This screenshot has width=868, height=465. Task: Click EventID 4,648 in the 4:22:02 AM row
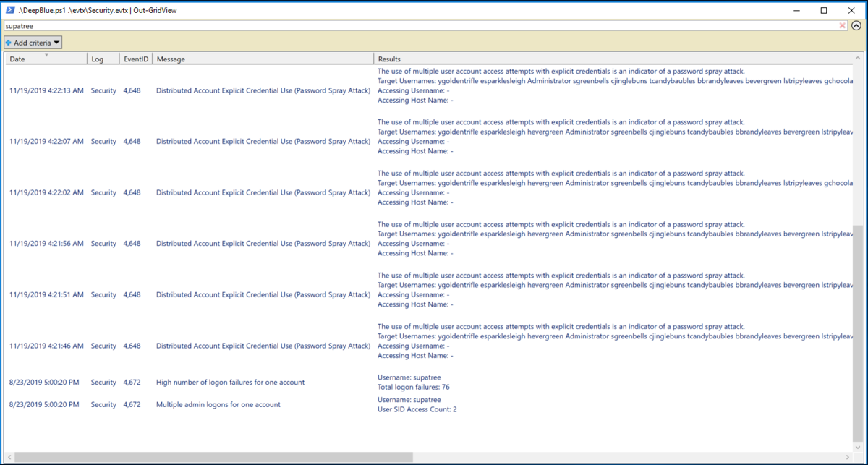(x=132, y=192)
